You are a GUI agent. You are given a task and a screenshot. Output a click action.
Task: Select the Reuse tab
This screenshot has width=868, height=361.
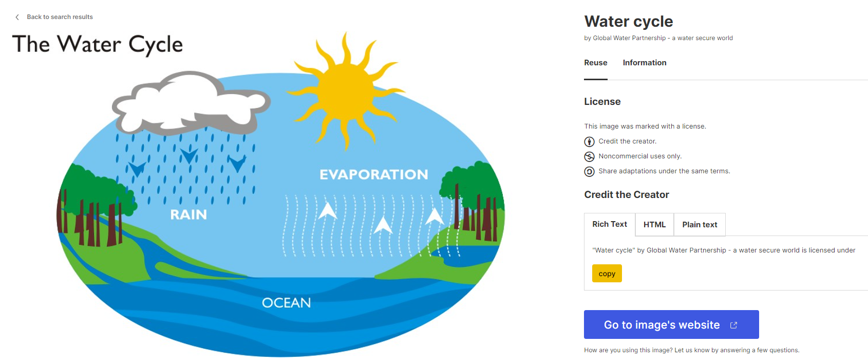click(595, 62)
